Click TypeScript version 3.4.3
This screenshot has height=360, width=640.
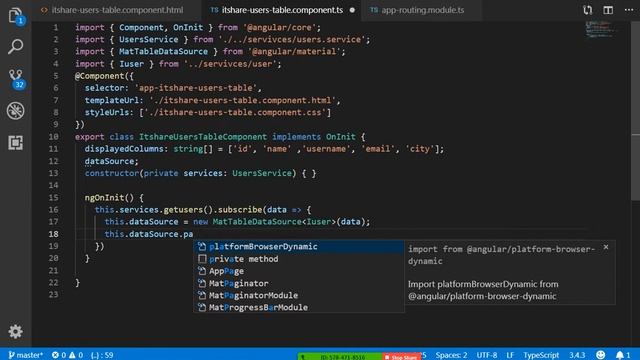[577, 355]
